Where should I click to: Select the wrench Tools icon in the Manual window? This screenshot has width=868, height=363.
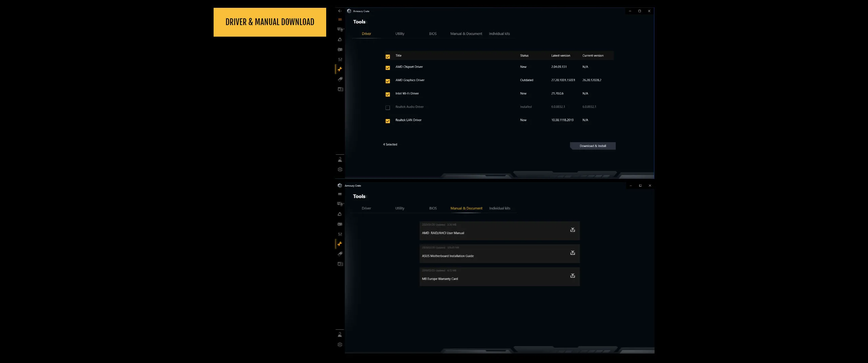click(340, 244)
